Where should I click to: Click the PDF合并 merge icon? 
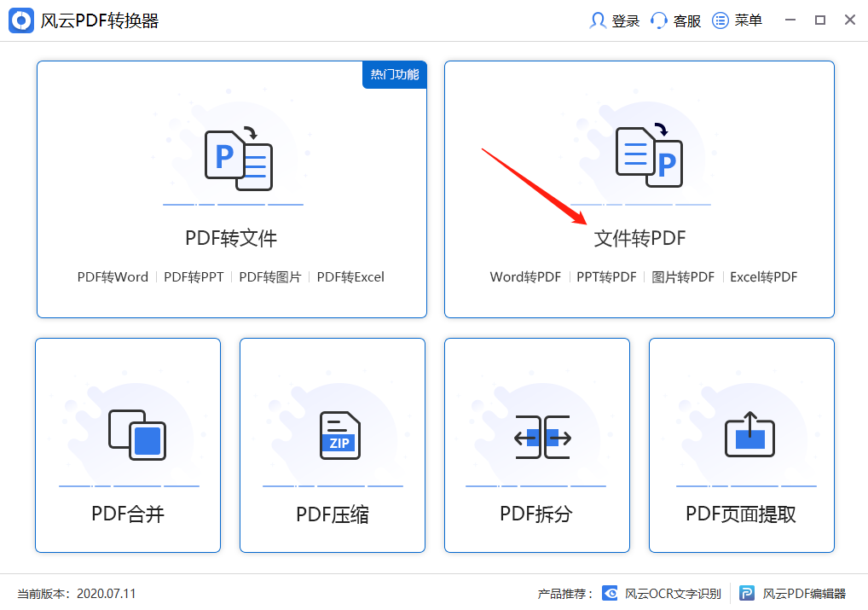pyautogui.click(x=137, y=435)
